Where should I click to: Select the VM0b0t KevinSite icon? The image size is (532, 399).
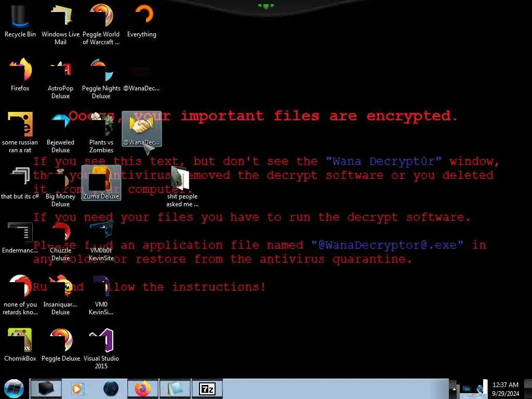pyautogui.click(x=101, y=242)
